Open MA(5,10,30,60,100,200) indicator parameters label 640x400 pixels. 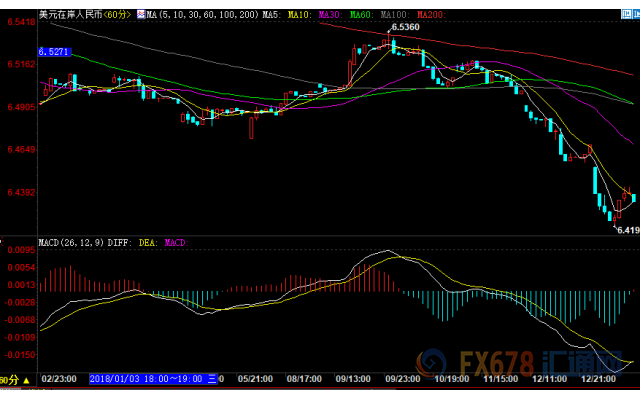[x=202, y=15]
